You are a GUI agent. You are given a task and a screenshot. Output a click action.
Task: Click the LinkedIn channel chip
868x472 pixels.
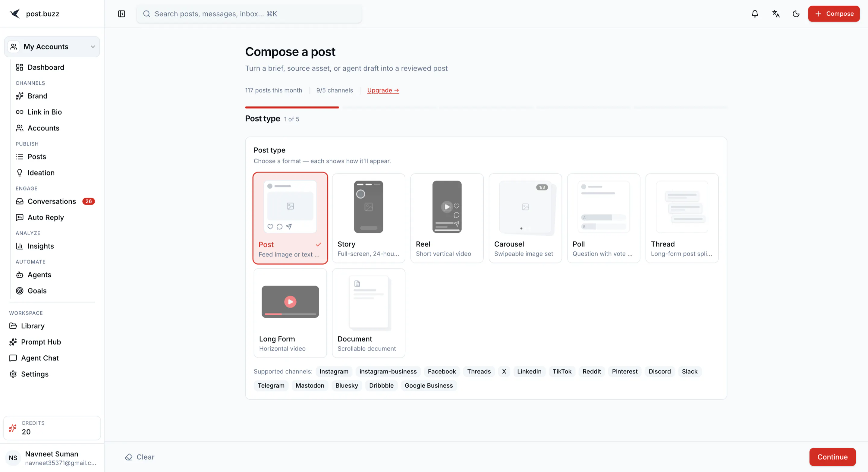coord(529,371)
